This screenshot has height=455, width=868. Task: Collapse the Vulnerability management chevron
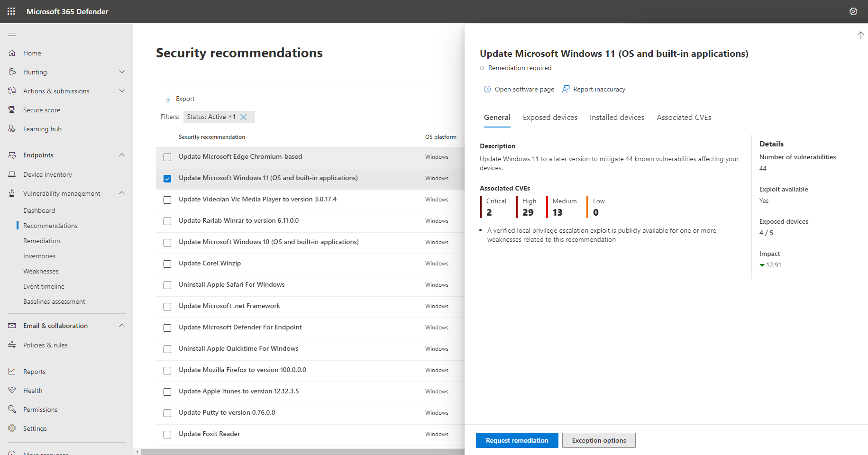tap(122, 193)
